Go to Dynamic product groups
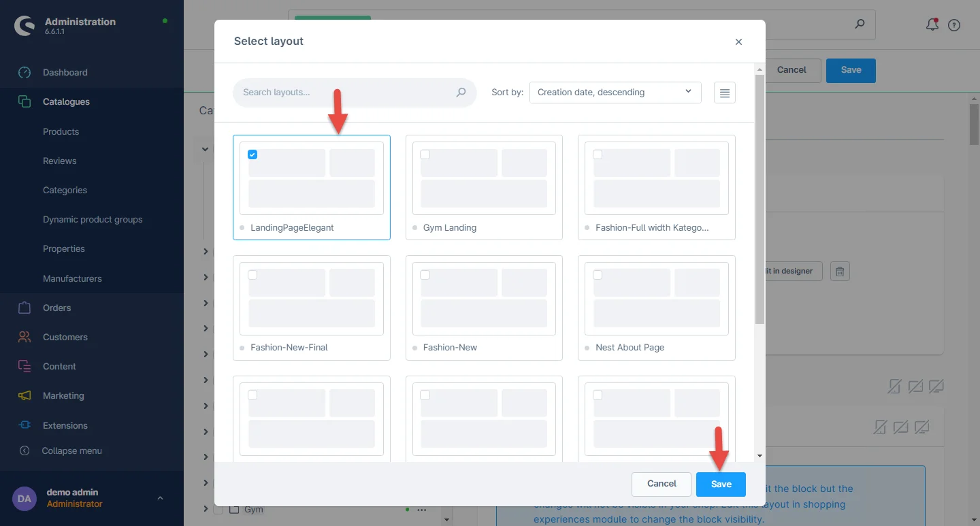The image size is (980, 526). click(x=93, y=220)
